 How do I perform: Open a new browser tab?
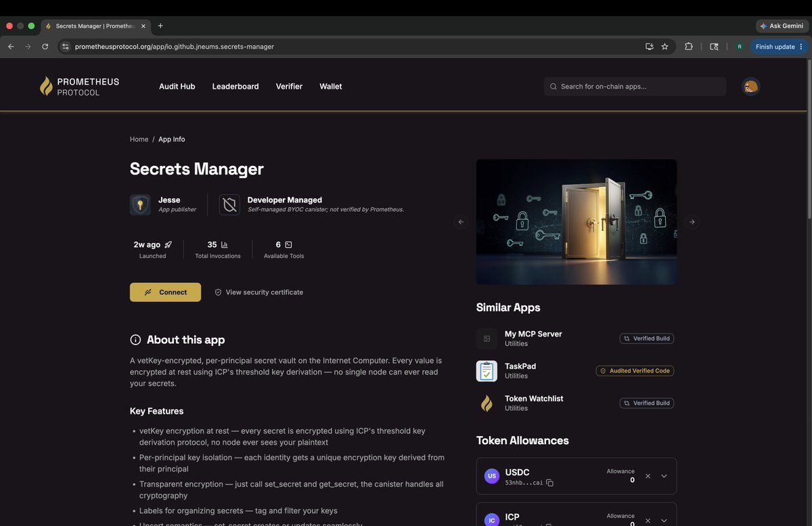pyautogui.click(x=160, y=26)
